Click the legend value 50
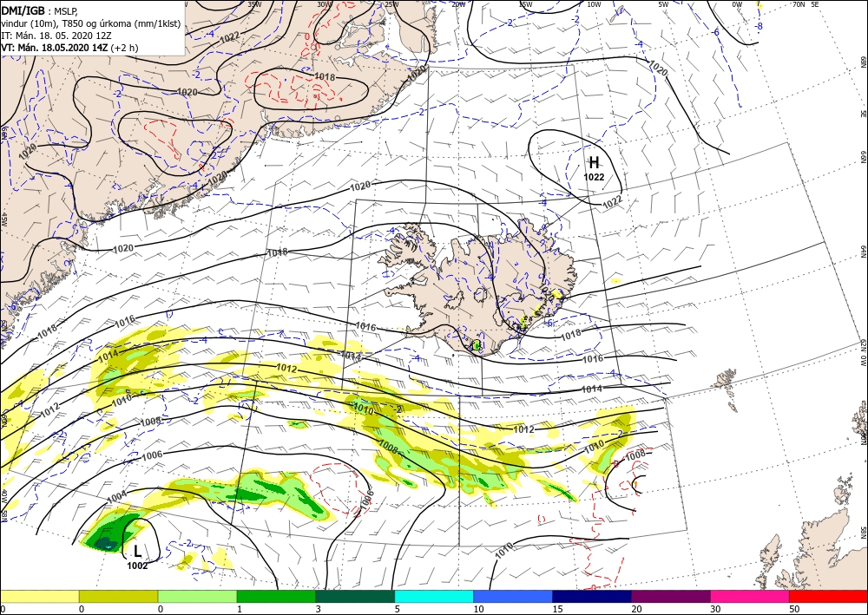868x615 pixels. (794, 610)
